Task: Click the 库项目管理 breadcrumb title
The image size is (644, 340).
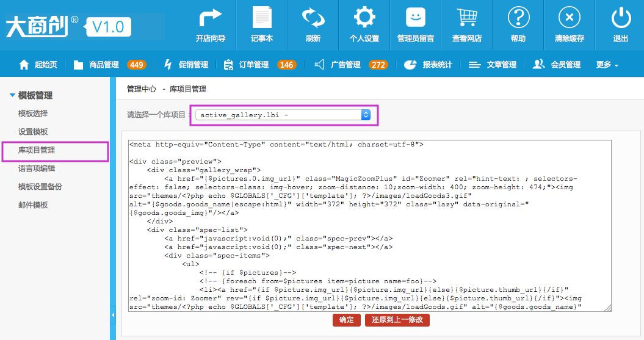Action: point(187,89)
